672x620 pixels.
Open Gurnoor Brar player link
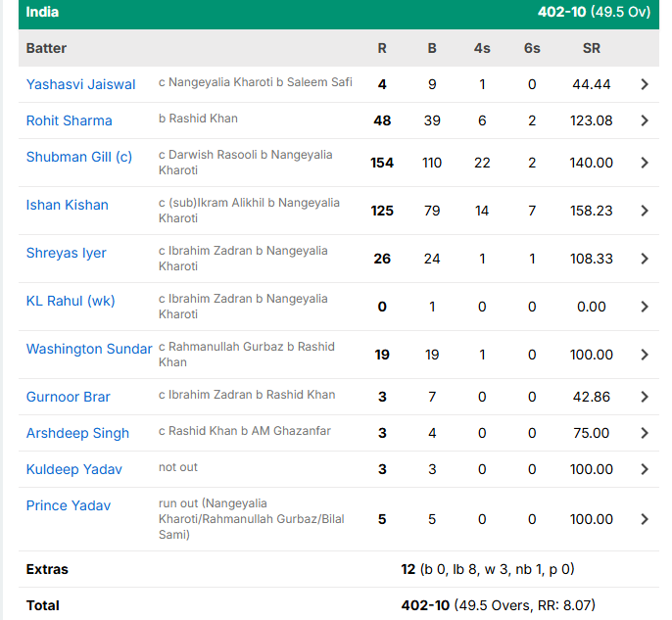tap(69, 397)
